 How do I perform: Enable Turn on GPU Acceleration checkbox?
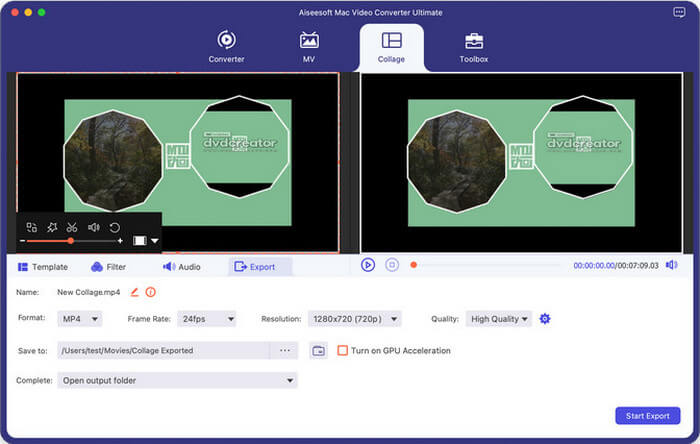tap(342, 351)
